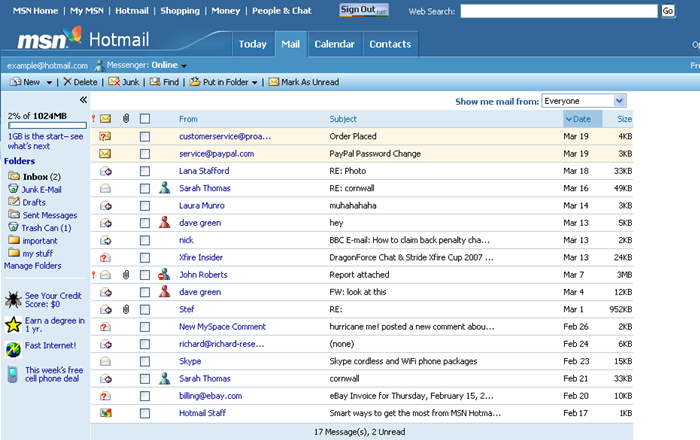Sort messages by the Date column
The width and height of the screenshot is (700, 440).
pos(582,119)
